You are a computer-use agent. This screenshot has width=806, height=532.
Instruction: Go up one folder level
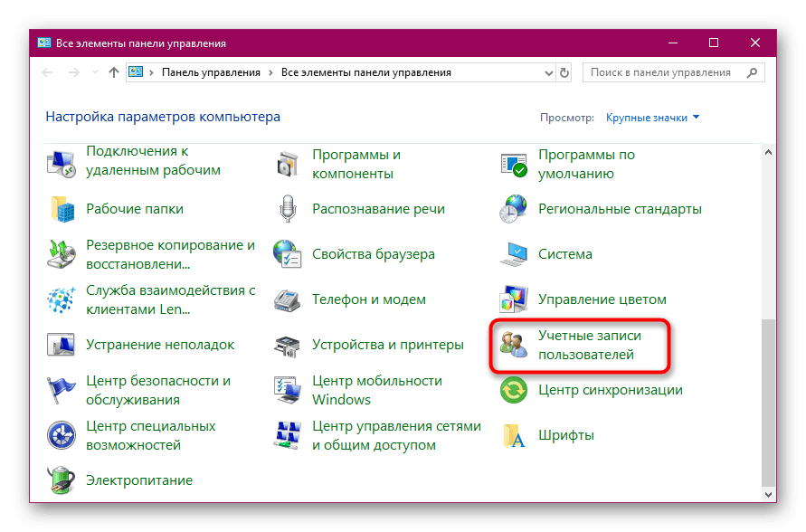tap(114, 72)
